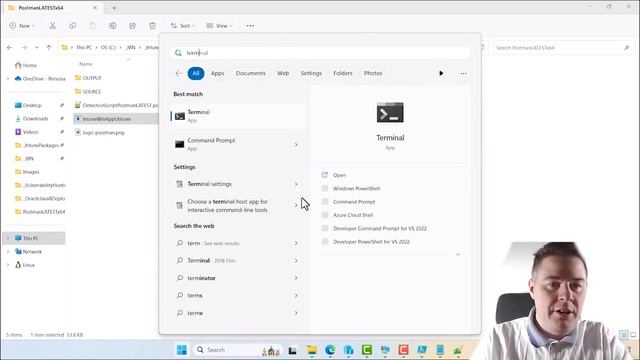Click the Search PostmanLATESTx64 box
Viewport: 640px width, 360px height.
(x=562, y=48)
